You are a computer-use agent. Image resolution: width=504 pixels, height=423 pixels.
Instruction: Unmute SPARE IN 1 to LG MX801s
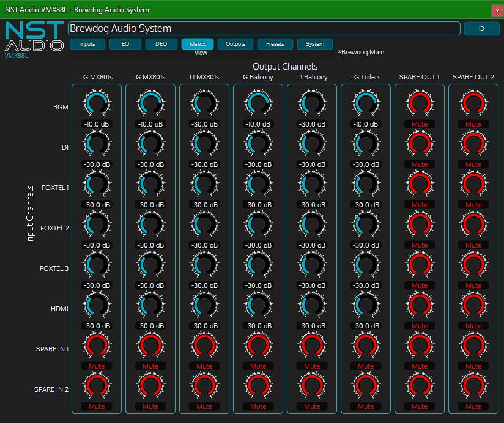[97, 366]
